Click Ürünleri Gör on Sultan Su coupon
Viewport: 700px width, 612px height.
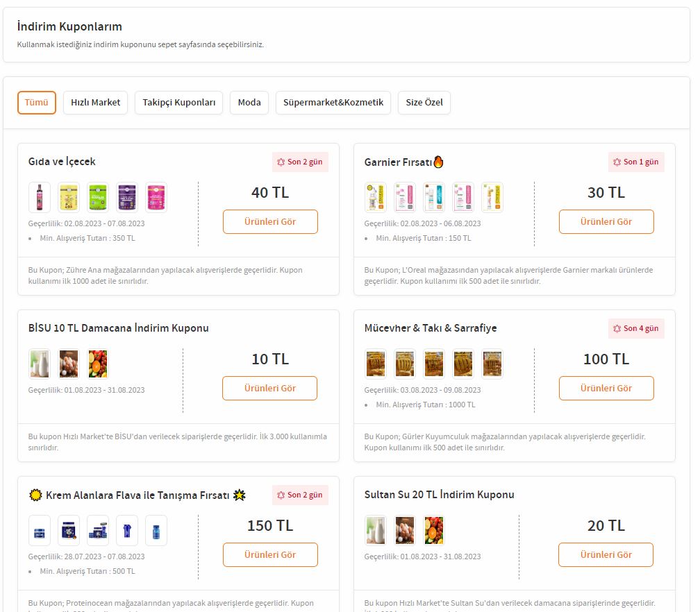coord(606,555)
